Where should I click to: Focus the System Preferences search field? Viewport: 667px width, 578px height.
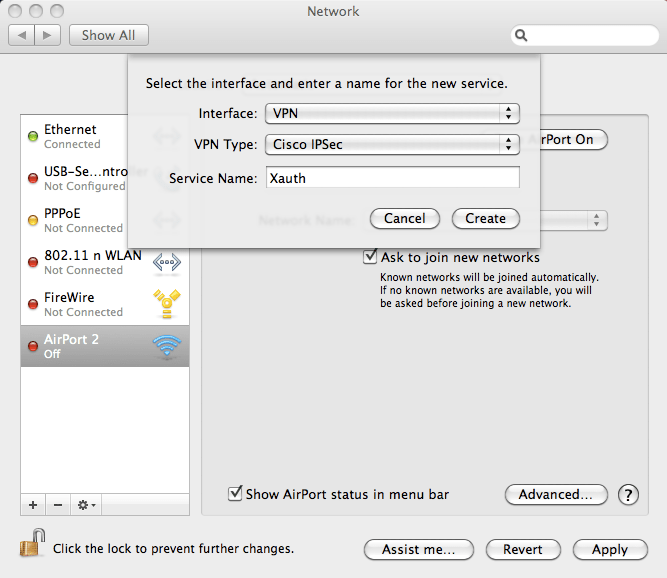pos(585,35)
